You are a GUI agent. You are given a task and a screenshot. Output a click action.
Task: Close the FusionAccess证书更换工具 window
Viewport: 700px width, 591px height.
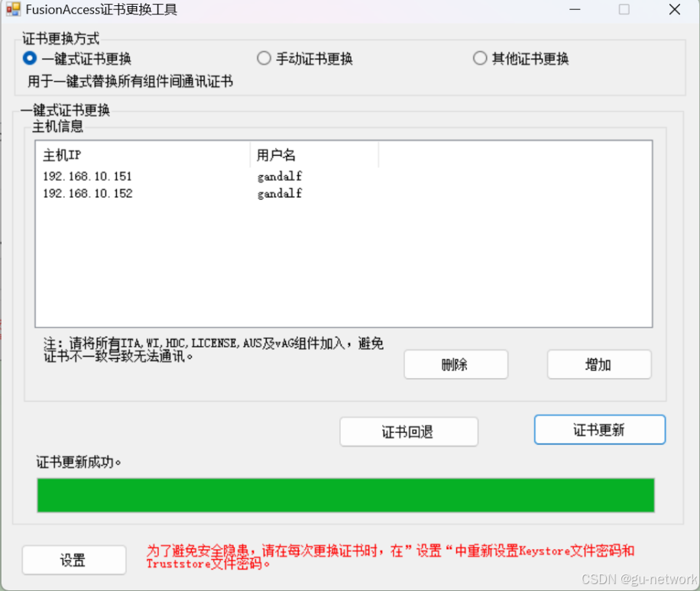675,9
